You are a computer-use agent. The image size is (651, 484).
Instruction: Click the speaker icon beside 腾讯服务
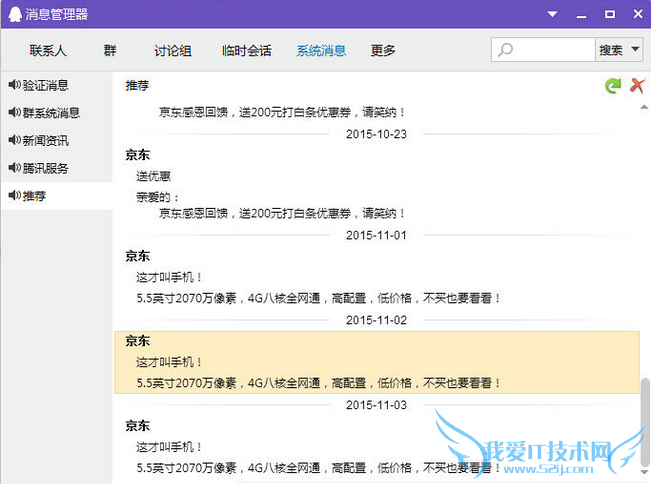click(x=14, y=168)
